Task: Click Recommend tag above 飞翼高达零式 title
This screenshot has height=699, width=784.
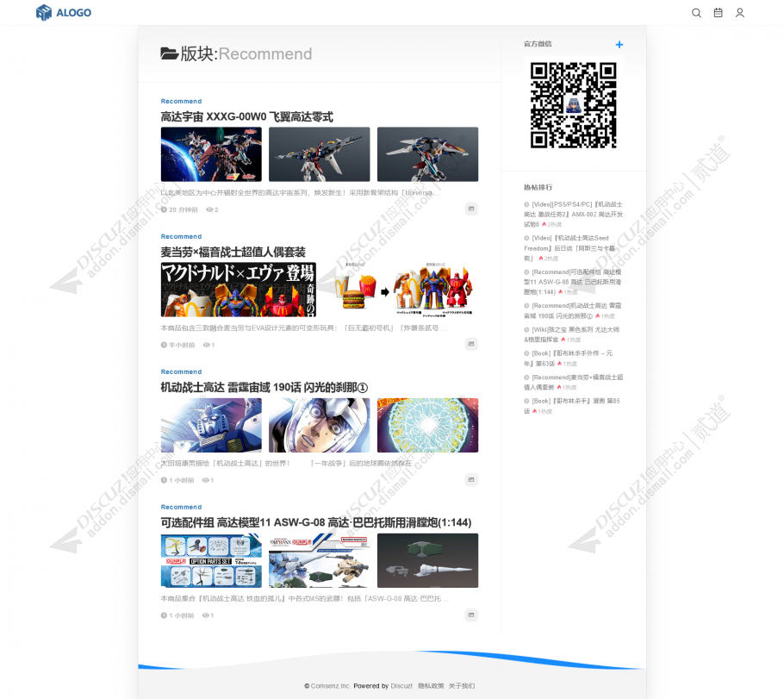Action: coord(181,101)
